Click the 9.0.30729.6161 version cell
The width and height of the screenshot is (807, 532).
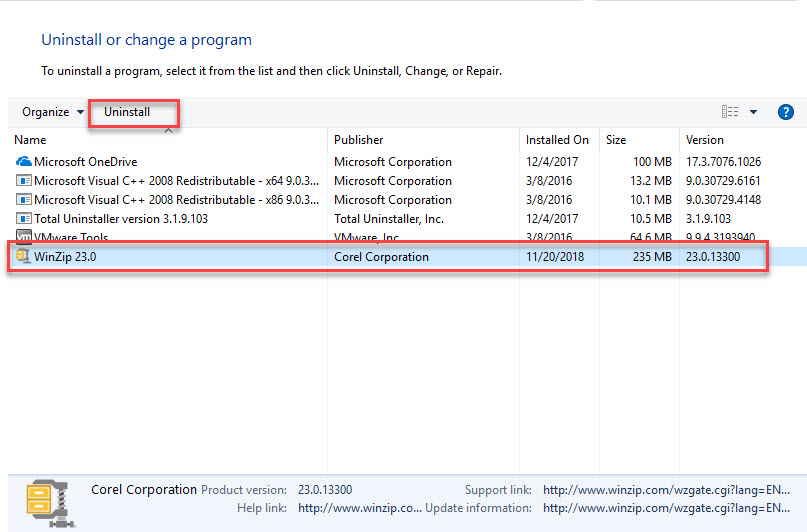pos(723,181)
